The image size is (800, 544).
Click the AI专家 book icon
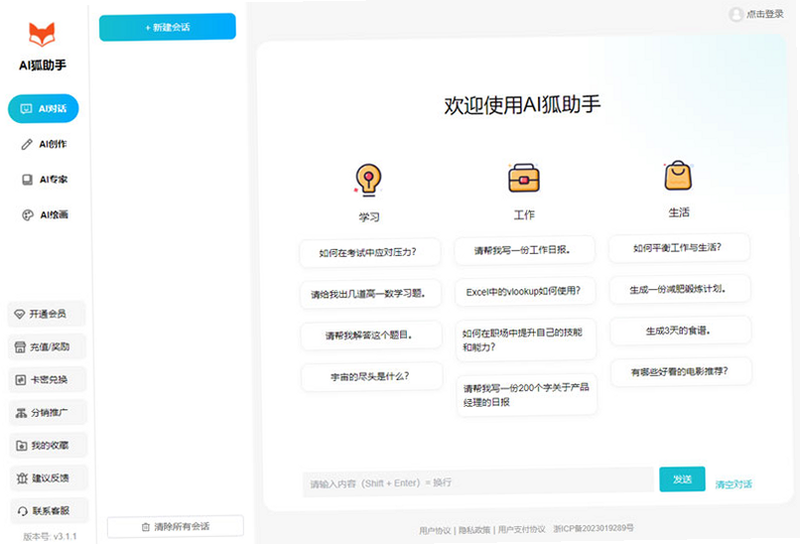click(x=27, y=180)
